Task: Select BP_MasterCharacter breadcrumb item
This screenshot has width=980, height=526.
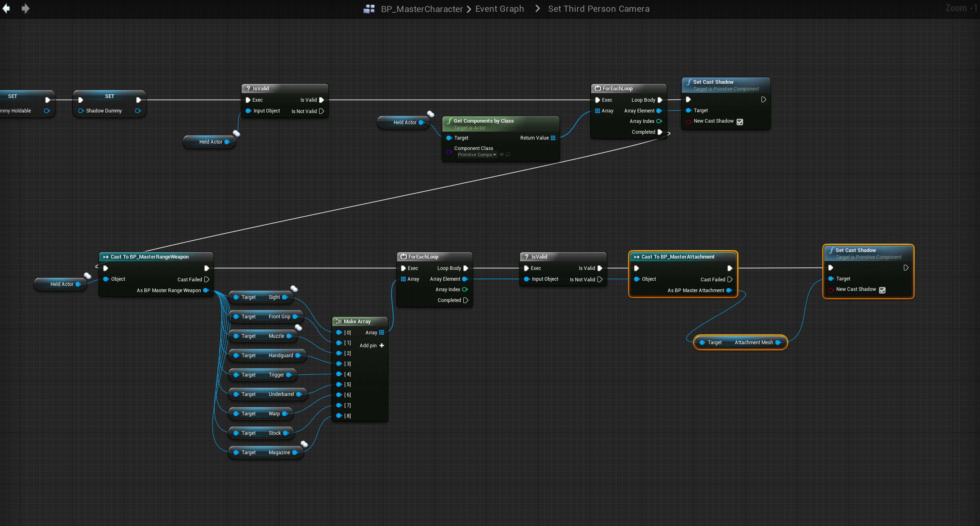Action: (x=421, y=9)
